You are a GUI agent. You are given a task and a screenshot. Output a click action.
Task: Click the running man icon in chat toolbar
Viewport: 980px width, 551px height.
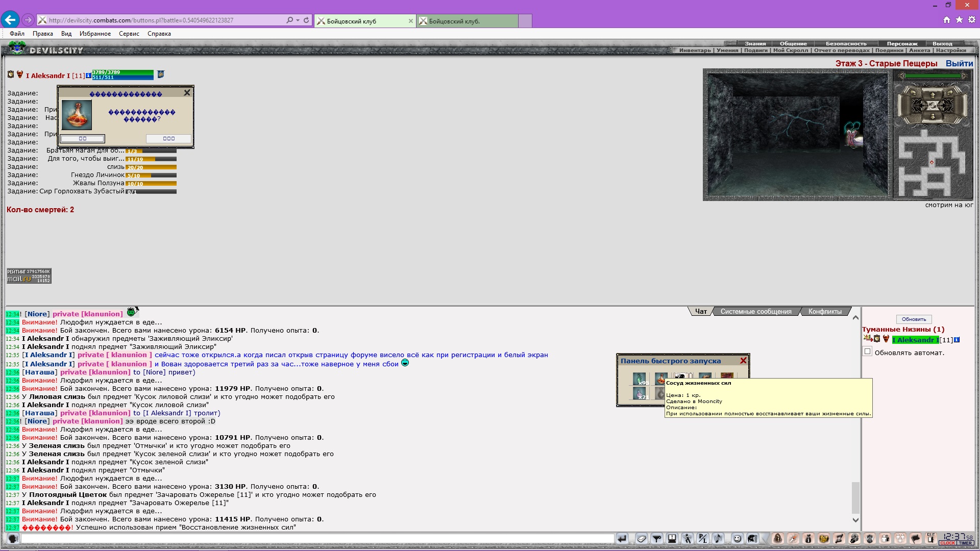(x=688, y=538)
